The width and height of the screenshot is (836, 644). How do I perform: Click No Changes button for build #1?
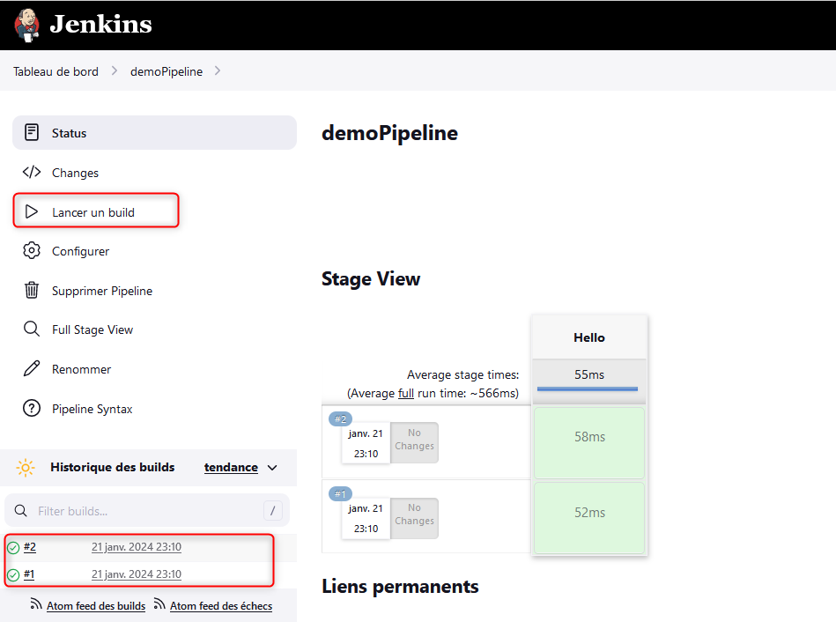click(x=414, y=518)
